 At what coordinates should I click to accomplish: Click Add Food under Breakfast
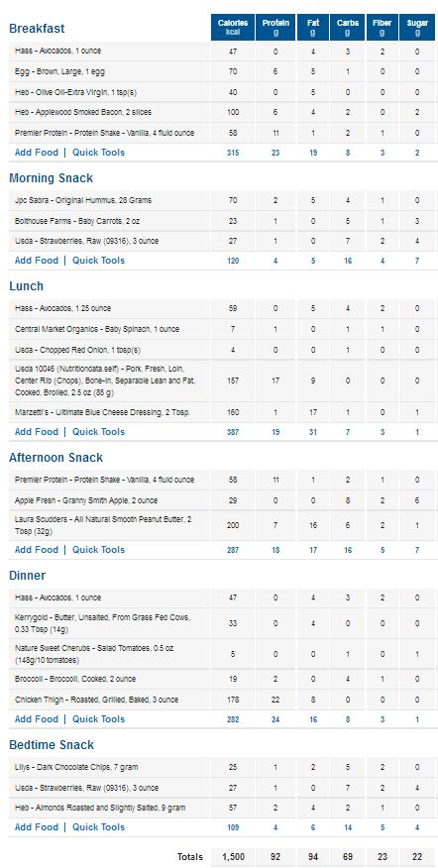36,153
